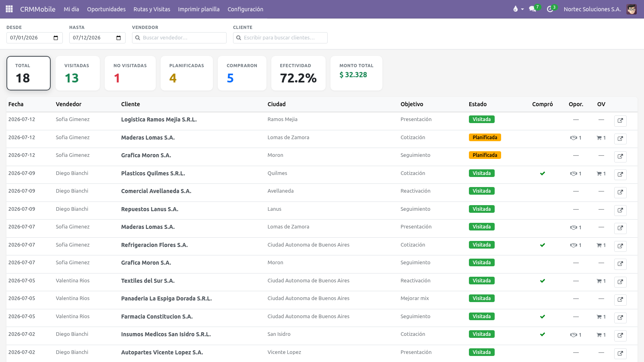Viewport: 644px width, 362px height.
Task: Open external link for Plasticos Quilmes row
Action: tap(620, 175)
